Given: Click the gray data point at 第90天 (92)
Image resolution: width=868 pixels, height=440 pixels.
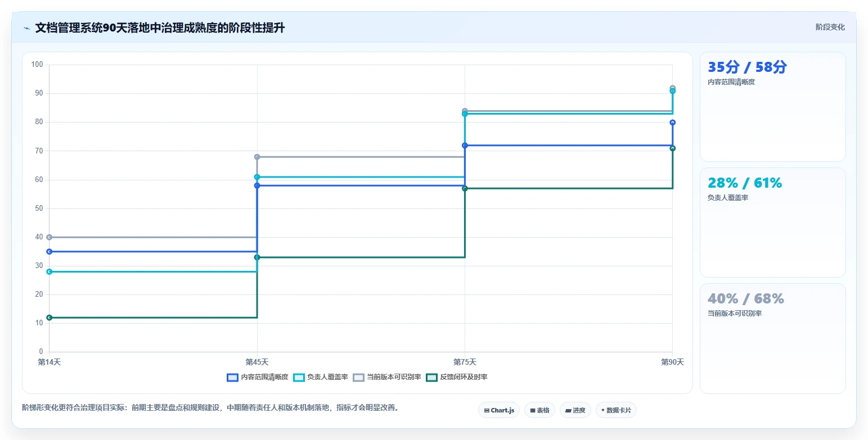Looking at the screenshot, I should click(x=672, y=88).
